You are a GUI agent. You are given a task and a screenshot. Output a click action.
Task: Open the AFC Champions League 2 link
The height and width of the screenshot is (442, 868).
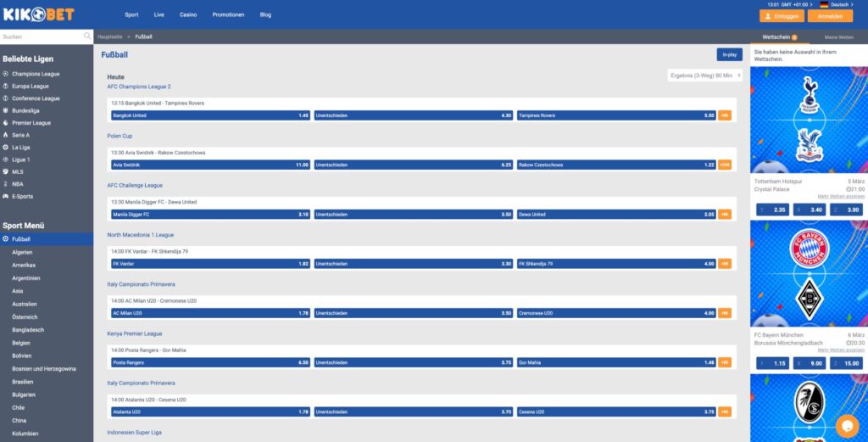(139, 87)
